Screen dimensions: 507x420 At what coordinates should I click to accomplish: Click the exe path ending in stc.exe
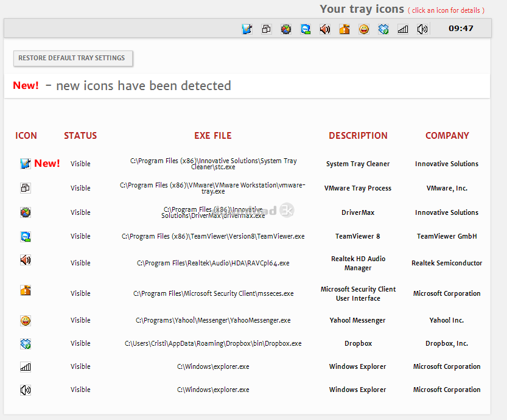[213, 164]
